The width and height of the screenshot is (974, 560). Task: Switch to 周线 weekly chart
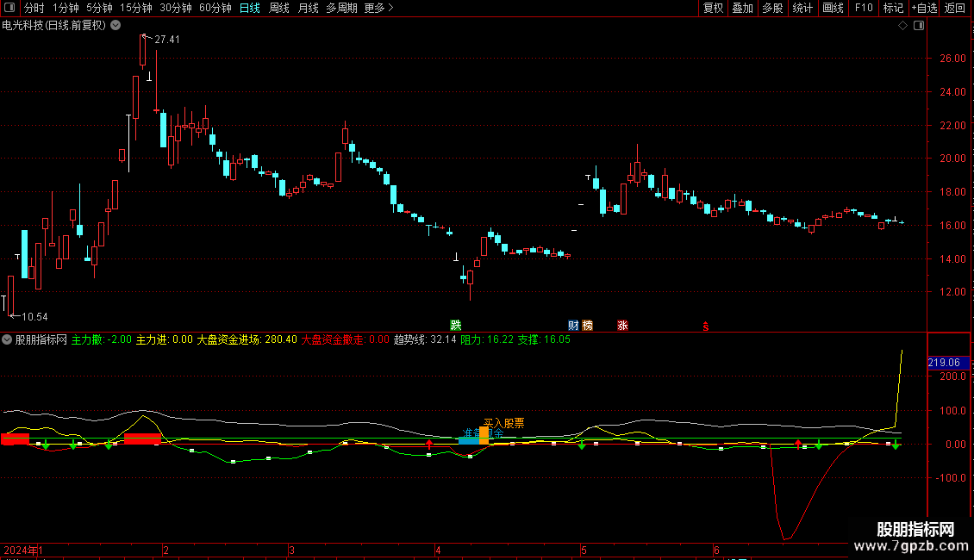(x=279, y=8)
